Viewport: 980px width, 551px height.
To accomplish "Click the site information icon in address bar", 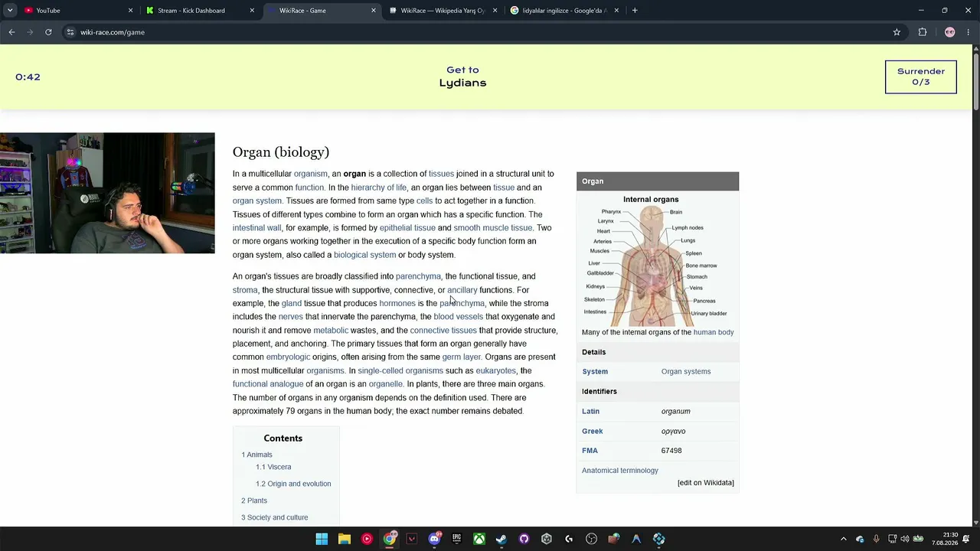I will 70,32.
